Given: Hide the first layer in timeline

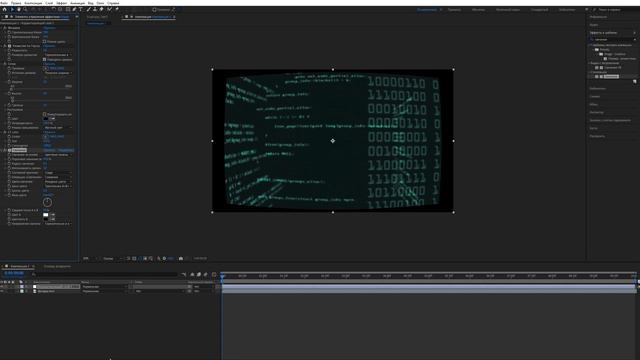Looking at the screenshot, I should click(x=2, y=287).
